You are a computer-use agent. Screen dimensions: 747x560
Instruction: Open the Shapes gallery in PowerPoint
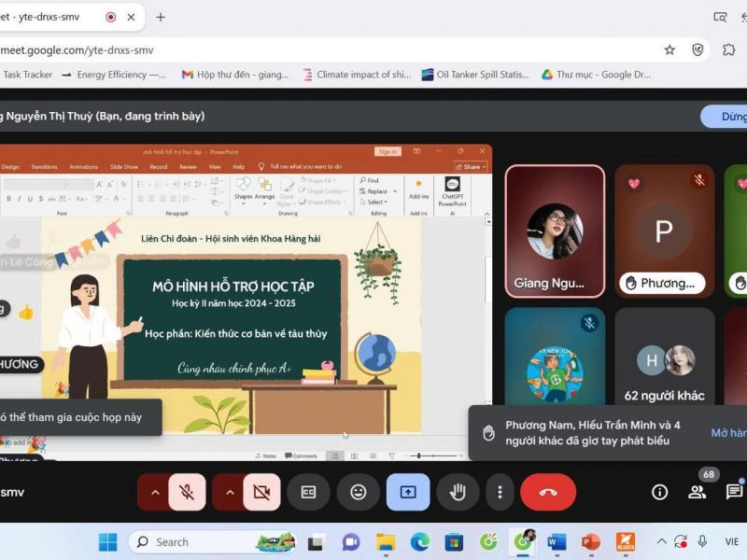coord(243,190)
